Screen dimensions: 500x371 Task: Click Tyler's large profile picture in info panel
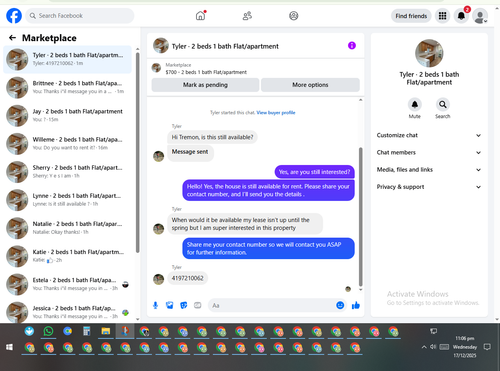(429, 53)
